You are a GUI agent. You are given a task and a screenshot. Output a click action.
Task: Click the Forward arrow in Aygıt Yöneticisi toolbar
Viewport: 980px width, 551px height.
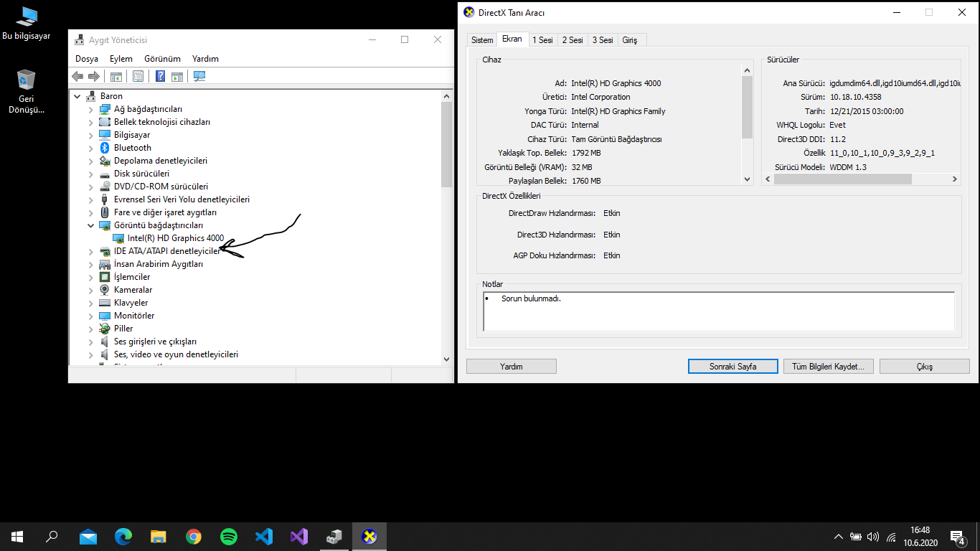(x=93, y=77)
